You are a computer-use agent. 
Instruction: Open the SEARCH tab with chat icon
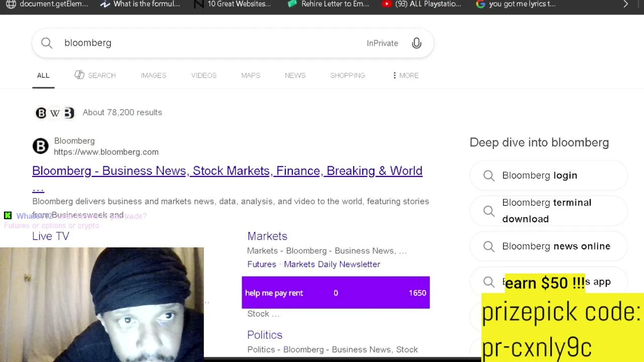pos(95,75)
